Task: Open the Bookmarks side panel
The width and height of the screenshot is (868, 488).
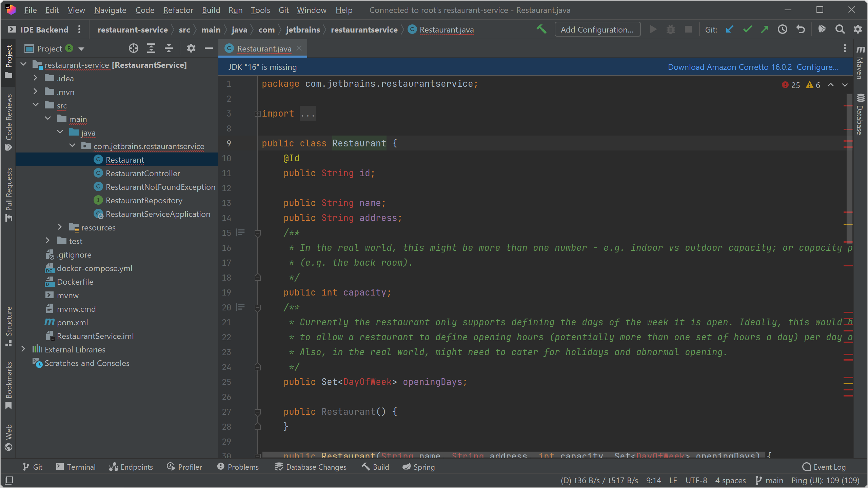Action: click(8, 385)
